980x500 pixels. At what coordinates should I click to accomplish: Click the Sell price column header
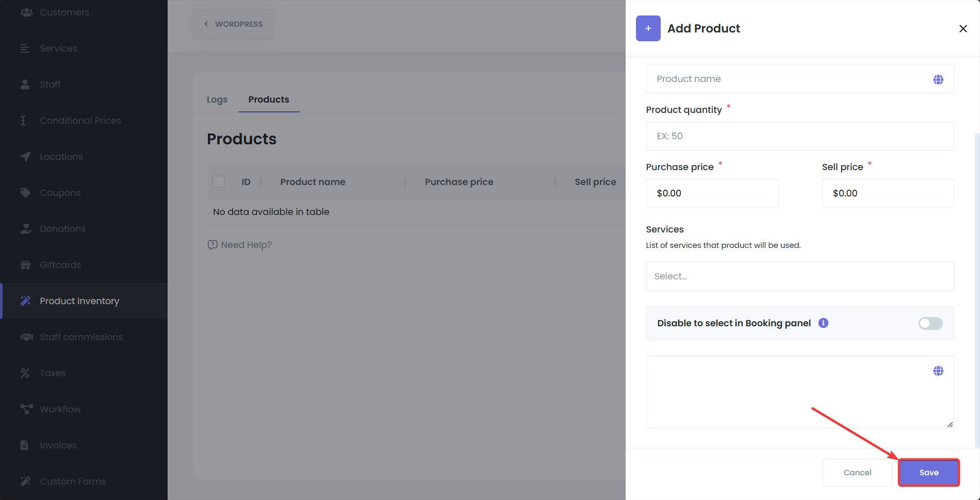tap(595, 182)
